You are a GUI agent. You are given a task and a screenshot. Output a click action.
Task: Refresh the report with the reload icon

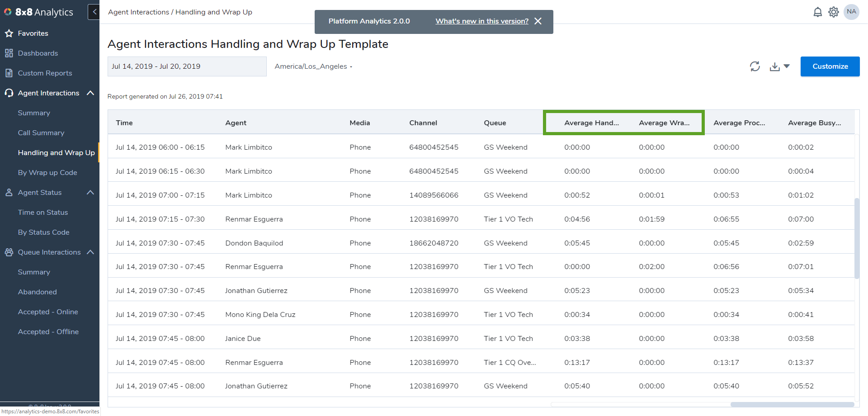(x=755, y=66)
